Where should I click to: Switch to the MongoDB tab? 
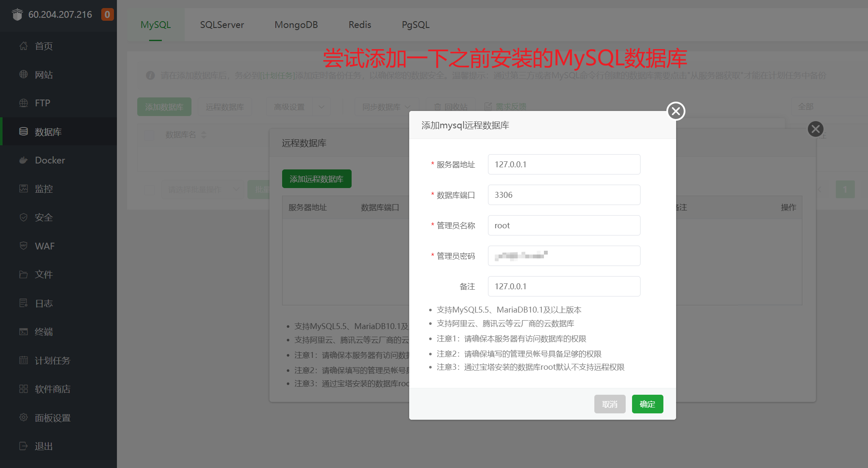point(296,25)
